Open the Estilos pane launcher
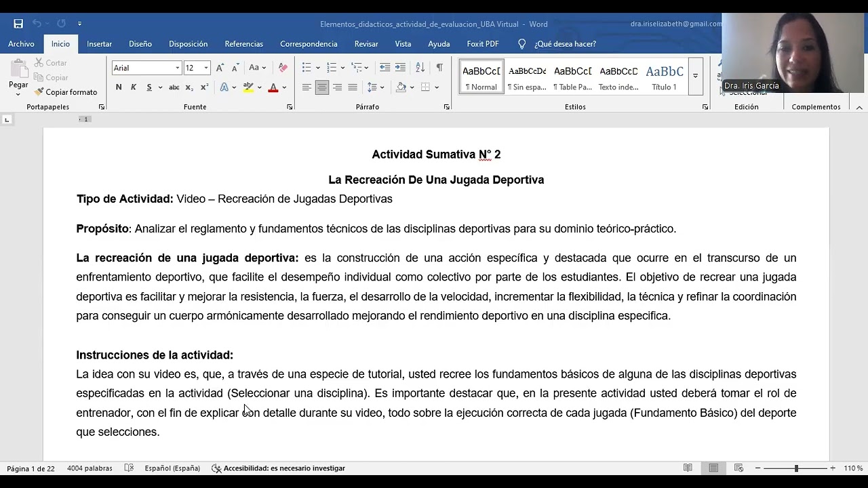The image size is (868, 488). pyautogui.click(x=705, y=107)
